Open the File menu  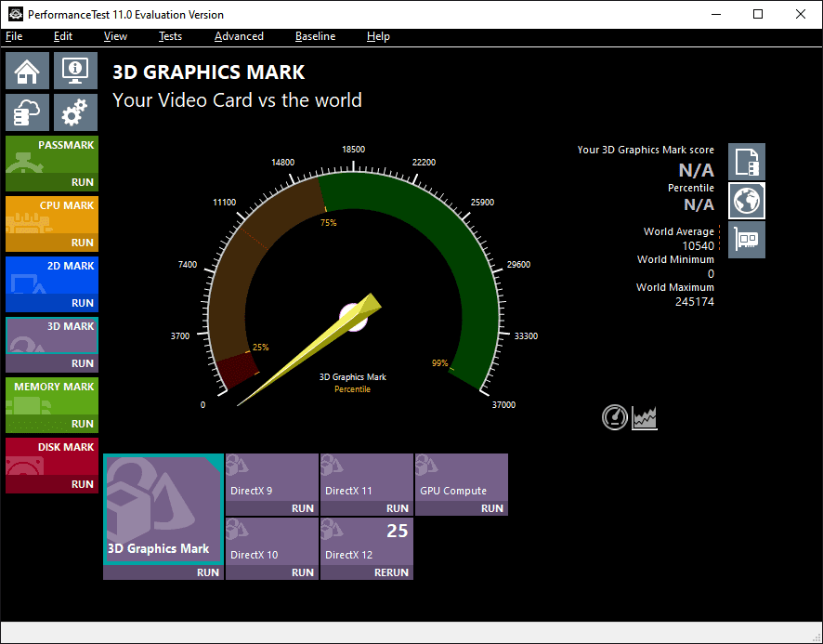[14, 36]
